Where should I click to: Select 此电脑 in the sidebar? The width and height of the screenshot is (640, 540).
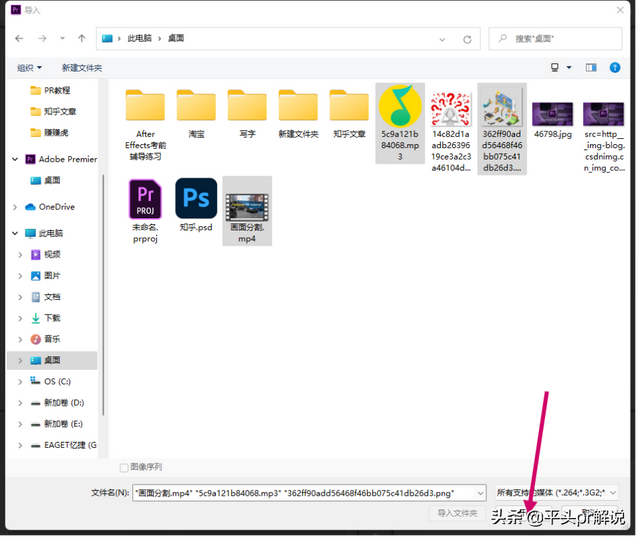tap(44, 233)
